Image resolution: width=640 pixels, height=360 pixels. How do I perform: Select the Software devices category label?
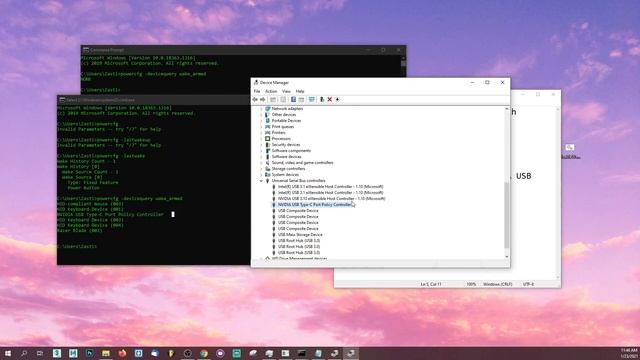coord(287,157)
